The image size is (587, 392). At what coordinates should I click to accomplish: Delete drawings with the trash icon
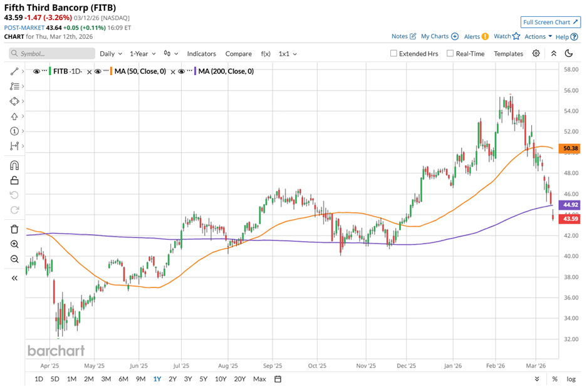(x=14, y=229)
